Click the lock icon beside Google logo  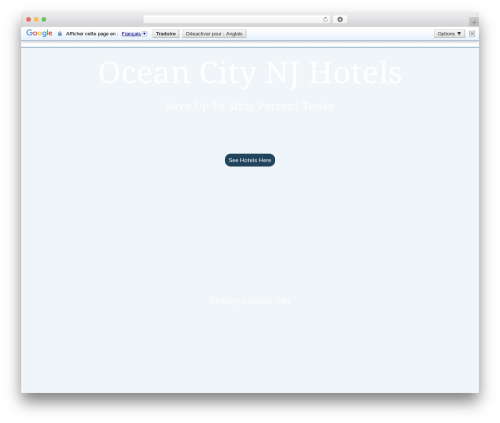[x=60, y=34]
